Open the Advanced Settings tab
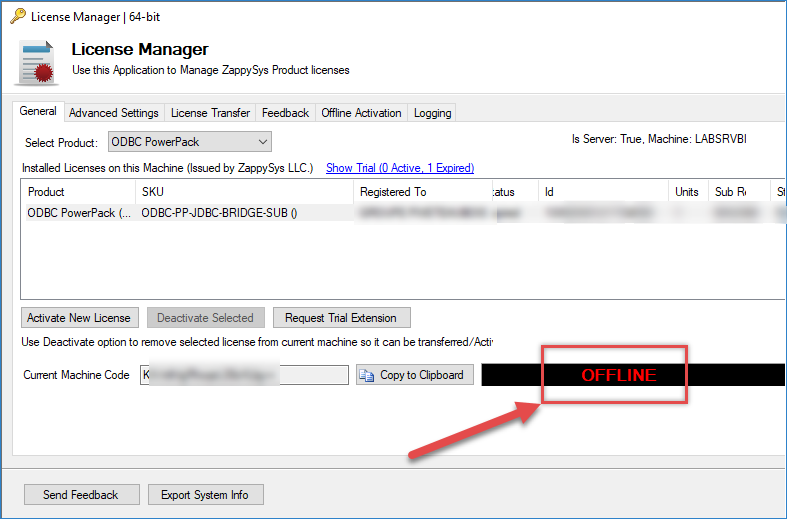Viewport: 787px width, 519px height. pyautogui.click(x=113, y=113)
